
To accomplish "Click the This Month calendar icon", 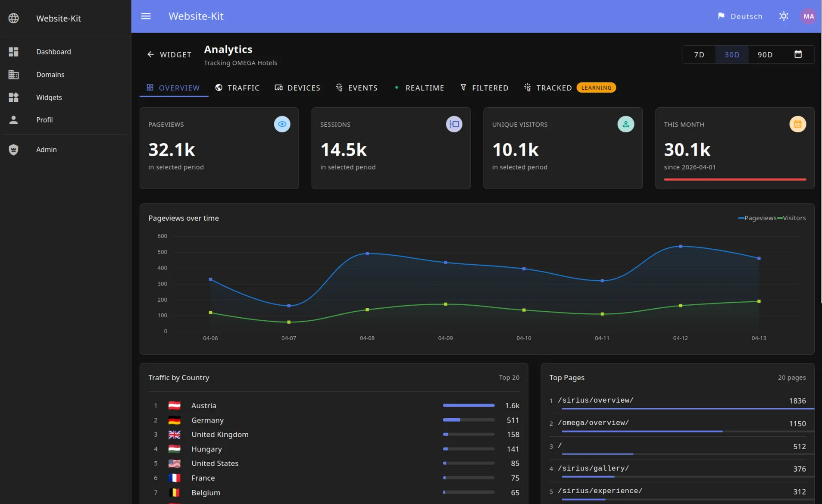I will (x=797, y=124).
